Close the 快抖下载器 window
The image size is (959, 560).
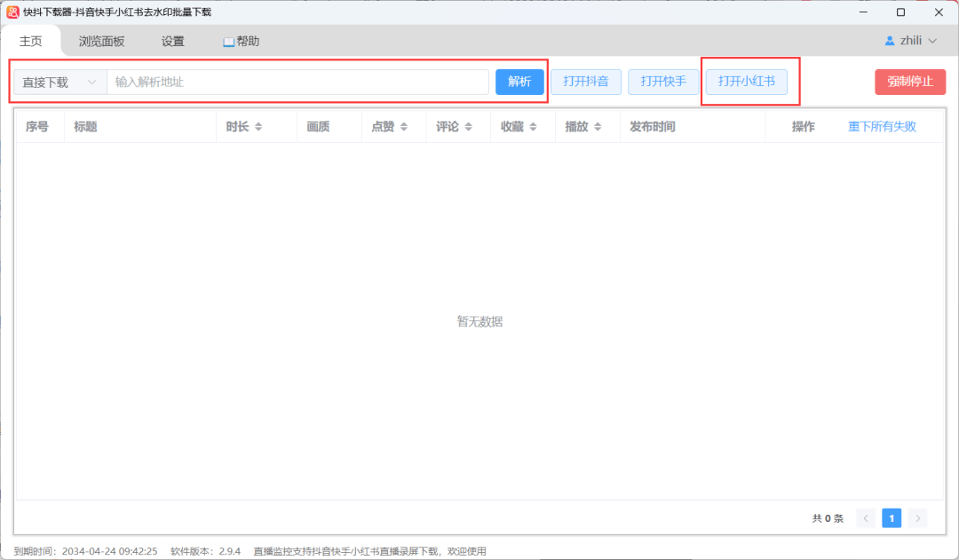pos(939,12)
